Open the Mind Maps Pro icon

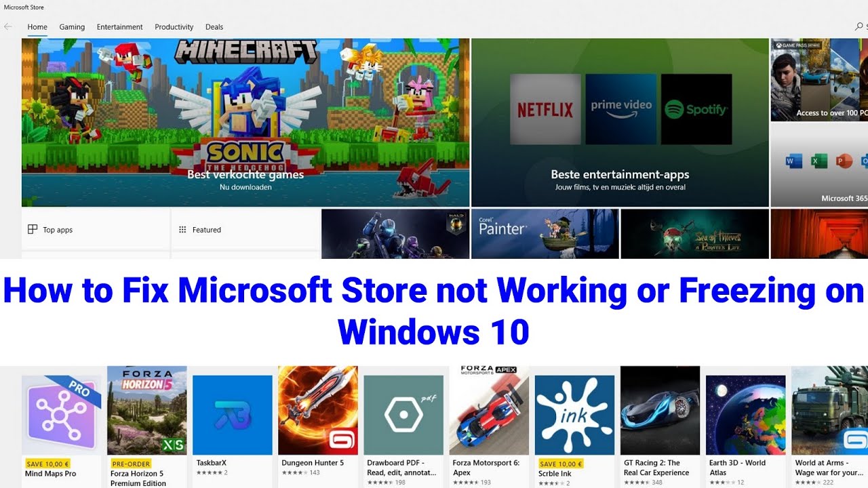click(x=62, y=415)
